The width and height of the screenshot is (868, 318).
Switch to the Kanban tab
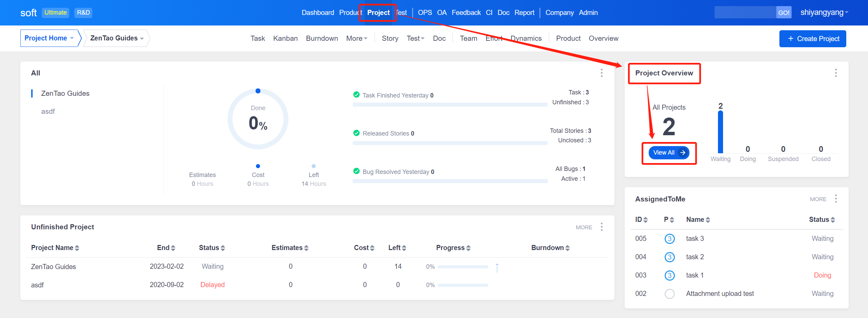[285, 39]
